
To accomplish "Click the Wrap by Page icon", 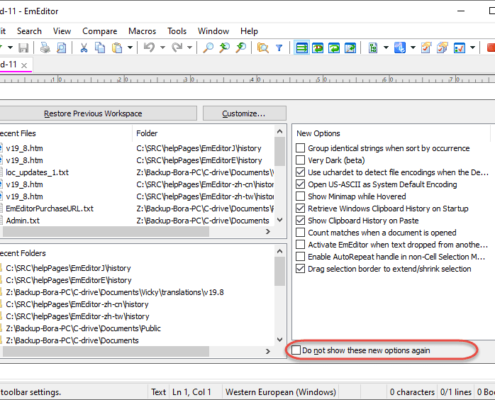I will (x=350, y=48).
